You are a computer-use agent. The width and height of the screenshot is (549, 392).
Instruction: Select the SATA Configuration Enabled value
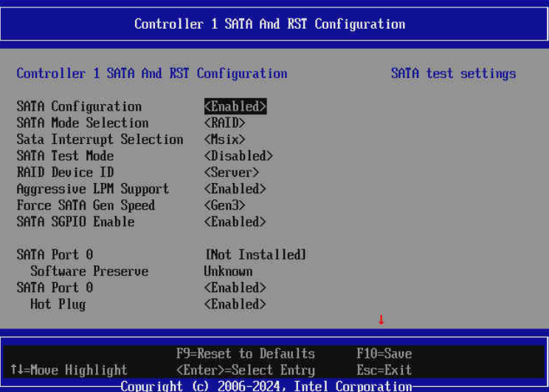(235, 106)
